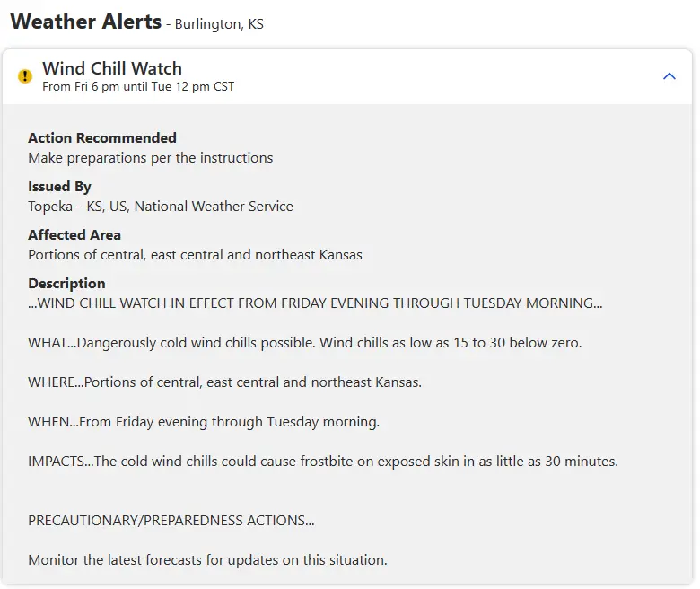Click the WHEN Friday evening through Tuesday line

[204, 421]
